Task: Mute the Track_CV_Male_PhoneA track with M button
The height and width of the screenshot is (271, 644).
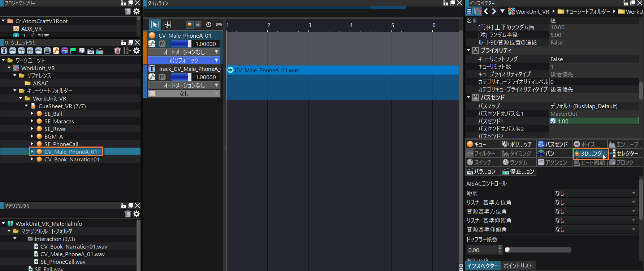Action: pos(163,77)
